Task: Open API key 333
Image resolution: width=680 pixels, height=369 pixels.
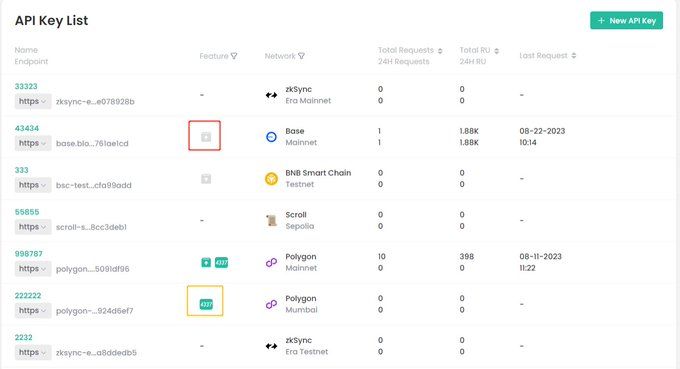Action: (x=21, y=170)
